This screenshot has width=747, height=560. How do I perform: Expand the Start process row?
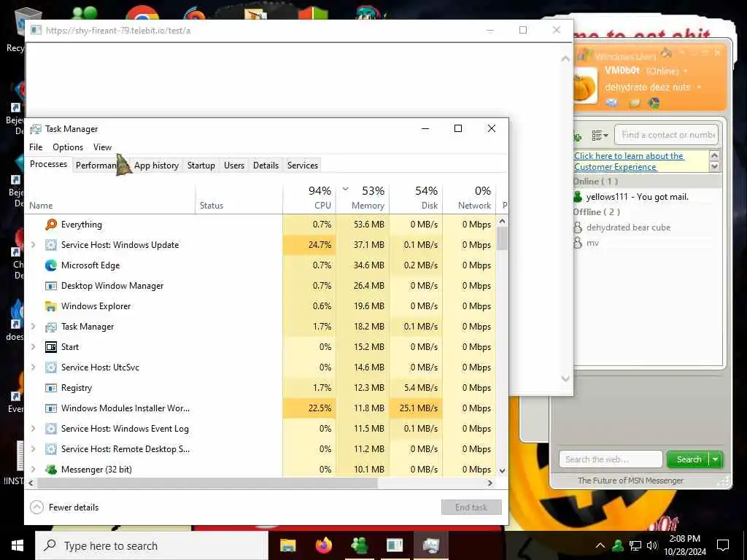(33, 346)
